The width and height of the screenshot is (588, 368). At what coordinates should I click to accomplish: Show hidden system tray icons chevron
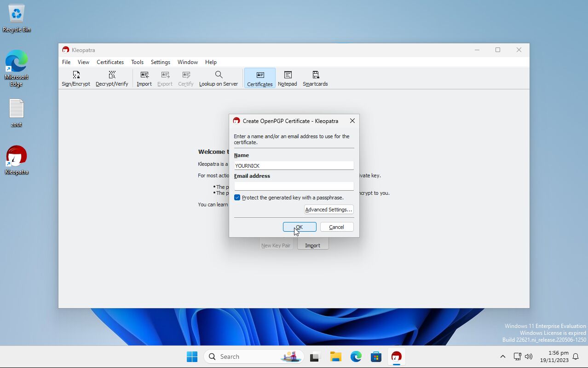pos(503,356)
